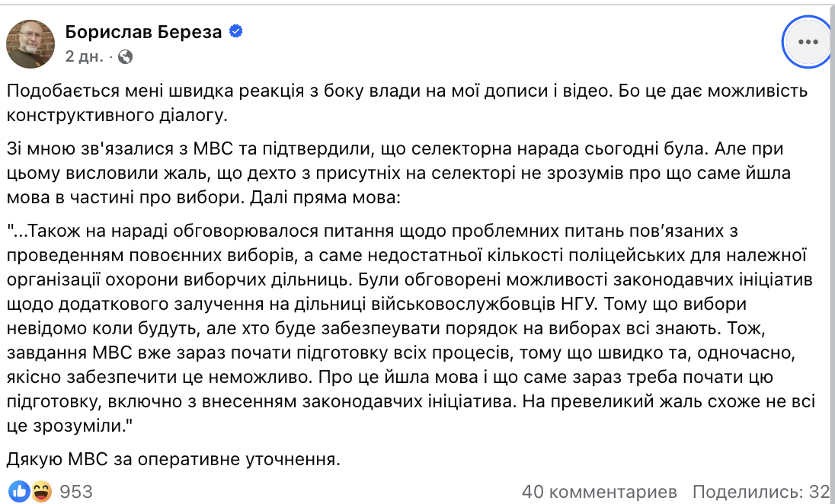This screenshot has width=835, height=504.
Task: Click the blue Like reaction icon
Action: pyautogui.click(x=21, y=491)
